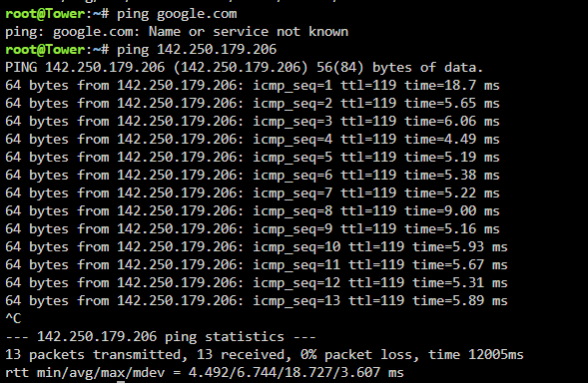The width and height of the screenshot is (588, 383).
Task: Click the rtt min/avg/max/mdev line
Action: click(205, 373)
